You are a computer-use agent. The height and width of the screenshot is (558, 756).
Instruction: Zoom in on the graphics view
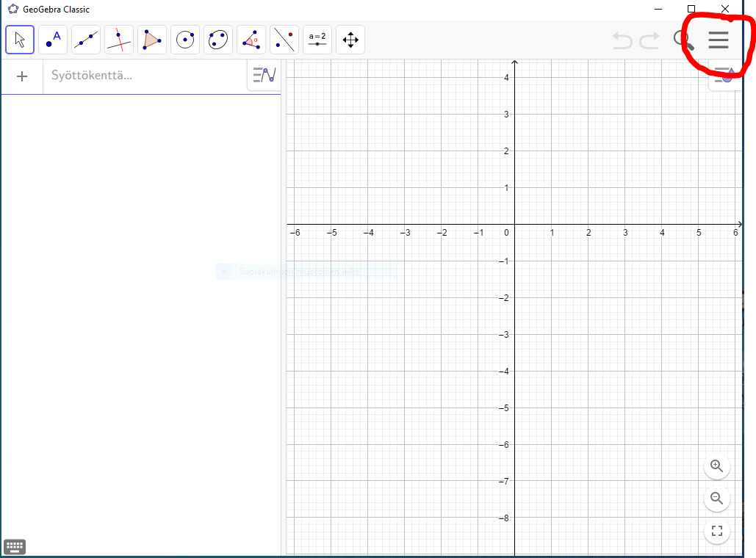[x=717, y=466]
